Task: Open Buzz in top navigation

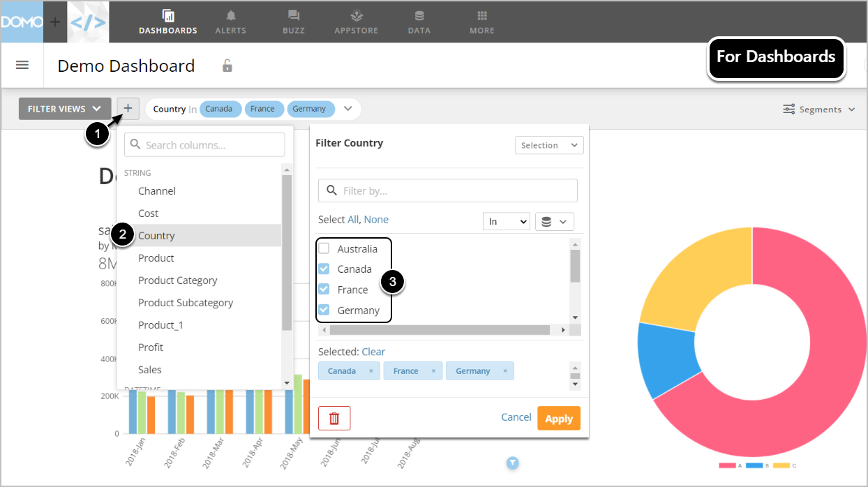Action: point(294,22)
